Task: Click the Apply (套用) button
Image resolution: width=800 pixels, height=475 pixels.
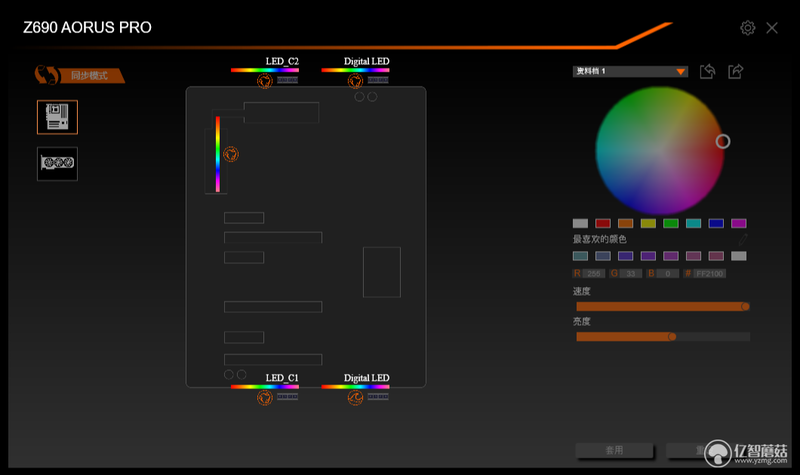Action: pyautogui.click(x=614, y=451)
